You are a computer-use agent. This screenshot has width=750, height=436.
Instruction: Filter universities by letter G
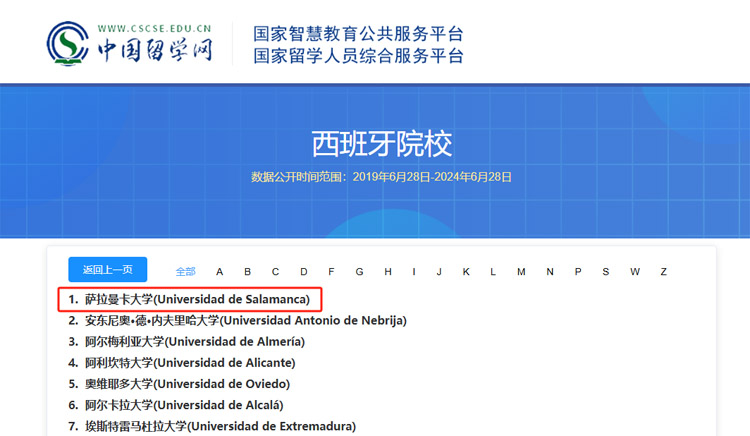tap(360, 272)
